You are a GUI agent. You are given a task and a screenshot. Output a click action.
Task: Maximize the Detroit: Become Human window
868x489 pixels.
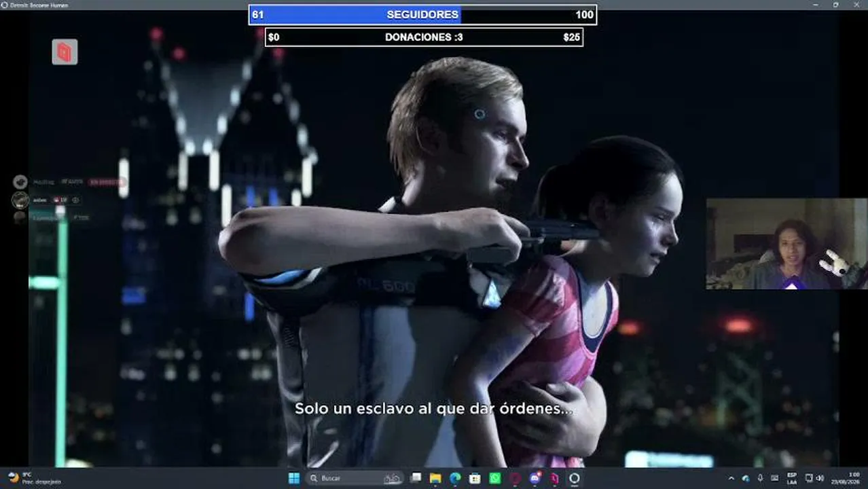point(836,5)
